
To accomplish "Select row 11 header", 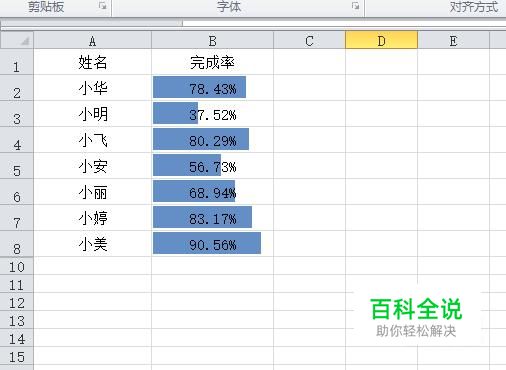I will coord(17,284).
